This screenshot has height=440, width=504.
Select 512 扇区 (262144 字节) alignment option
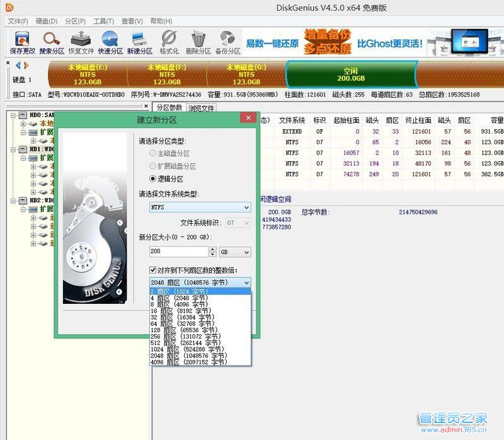[x=200, y=343]
